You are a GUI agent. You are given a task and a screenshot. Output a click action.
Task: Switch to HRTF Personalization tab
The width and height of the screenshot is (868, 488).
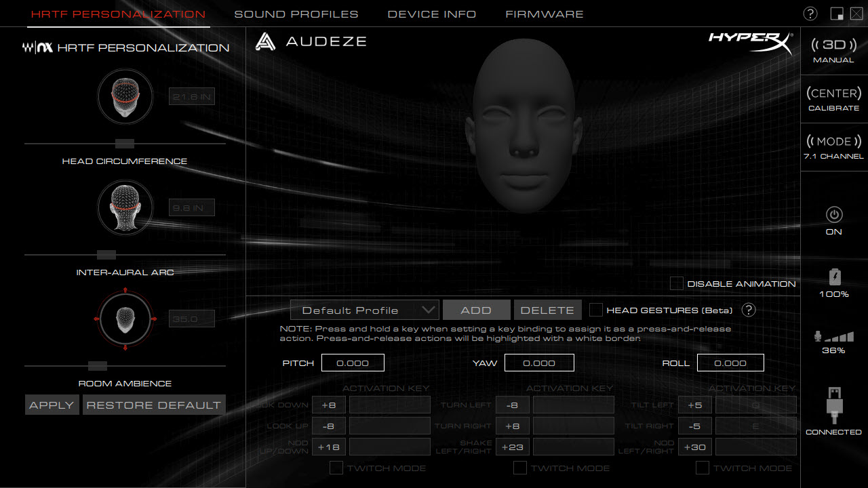click(118, 14)
